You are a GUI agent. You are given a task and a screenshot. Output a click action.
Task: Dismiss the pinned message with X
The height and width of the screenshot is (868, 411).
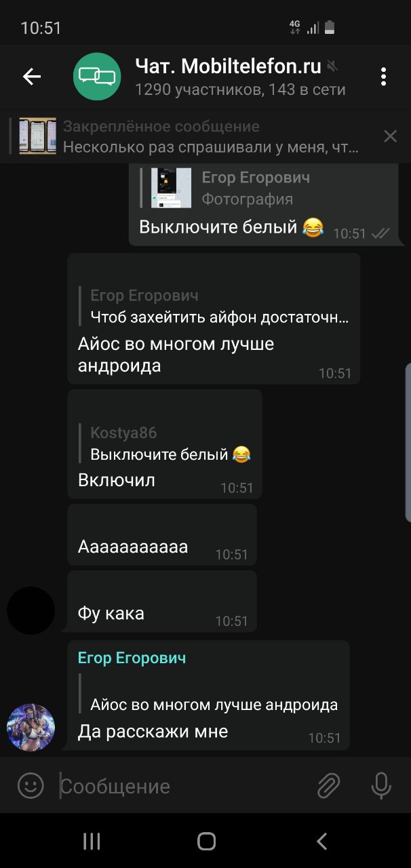(x=391, y=136)
